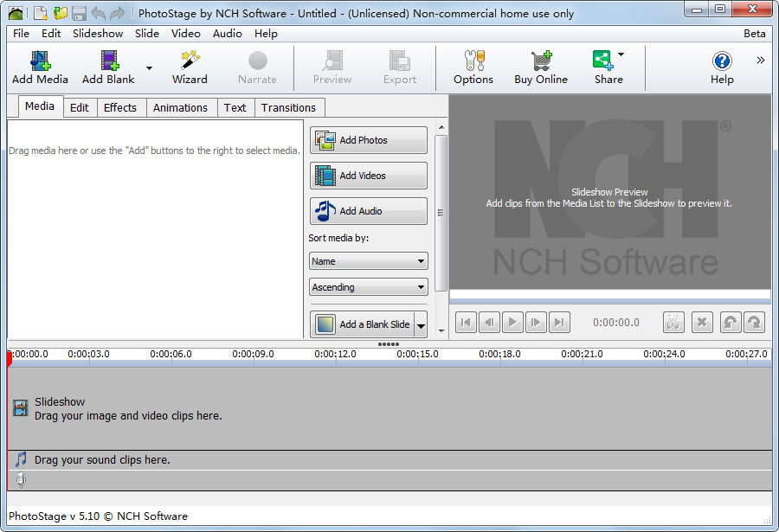Click the media panel scrollbar down arrow
Viewport: 779px width, 532px height.
click(x=441, y=330)
